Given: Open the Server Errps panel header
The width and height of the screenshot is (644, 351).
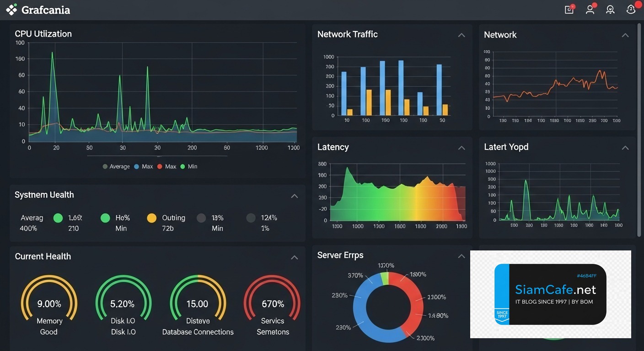Looking at the screenshot, I should point(340,255).
